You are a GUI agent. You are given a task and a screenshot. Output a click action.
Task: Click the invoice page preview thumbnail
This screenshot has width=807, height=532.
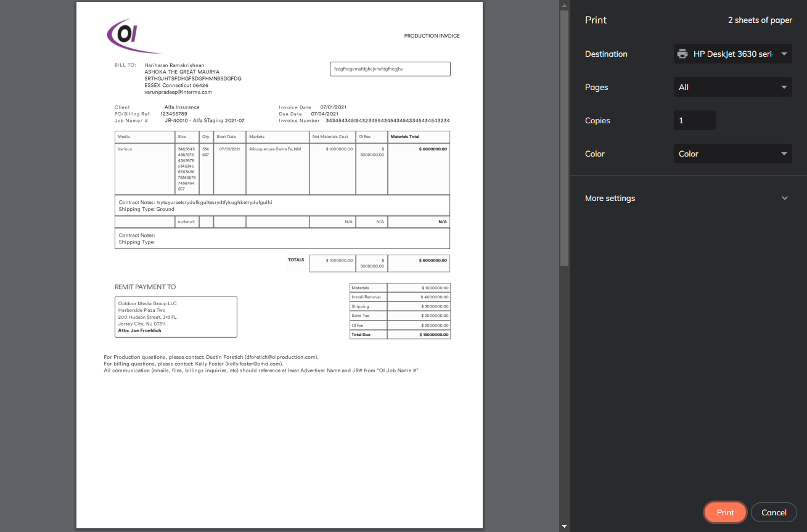279,264
